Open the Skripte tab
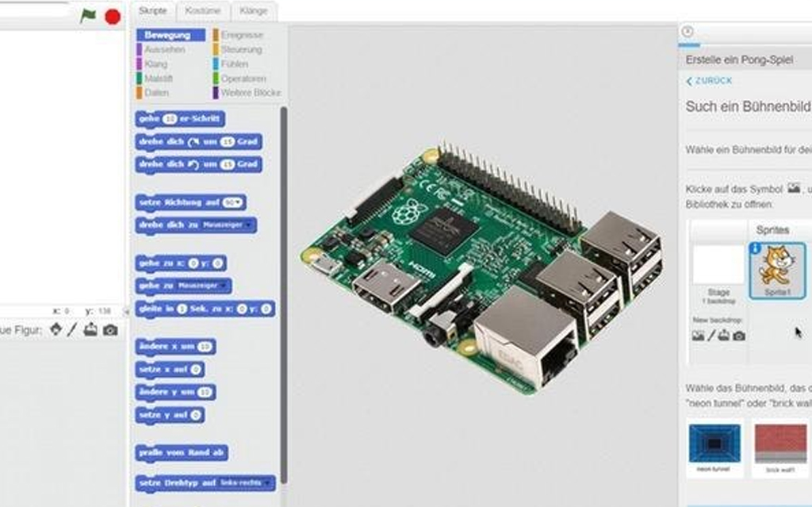 (153, 11)
